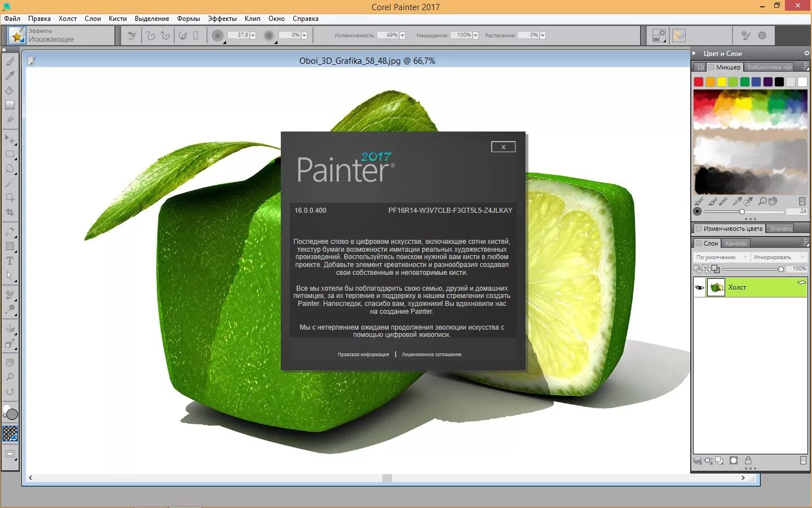Select the Mixer pan hand tool
Screen dimensions: 812x508
pyautogui.click(x=773, y=201)
